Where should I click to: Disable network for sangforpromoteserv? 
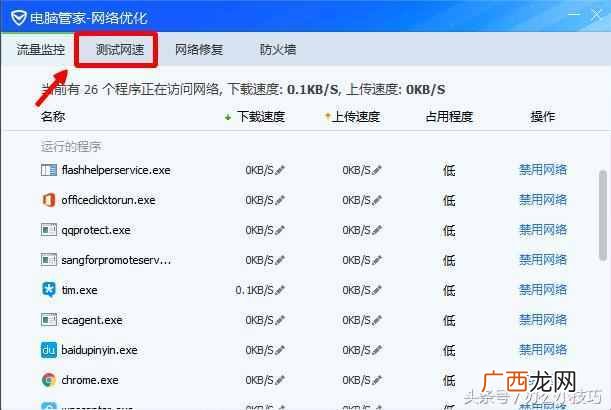[x=543, y=259]
